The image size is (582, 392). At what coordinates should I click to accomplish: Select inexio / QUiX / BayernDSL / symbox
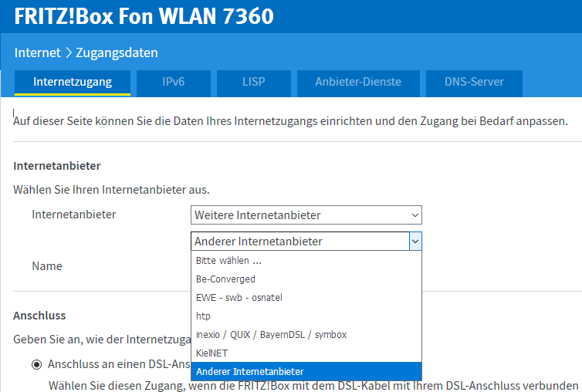point(306,335)
